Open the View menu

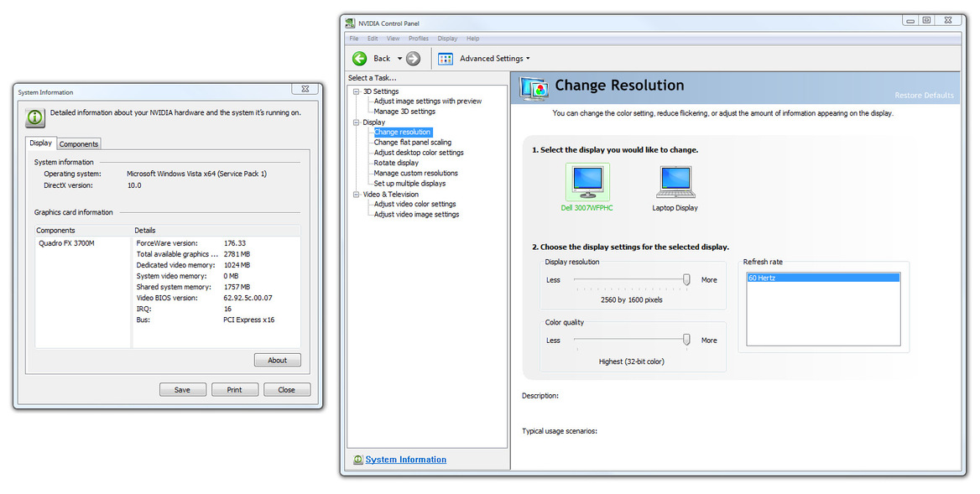pyautogui.click(x=394, y=39)
